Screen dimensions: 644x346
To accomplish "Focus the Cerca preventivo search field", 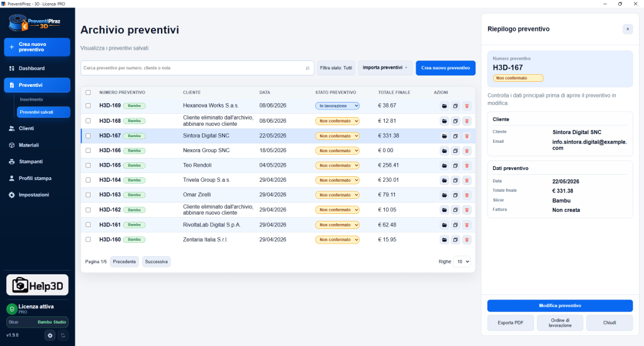I will [193, 68].
